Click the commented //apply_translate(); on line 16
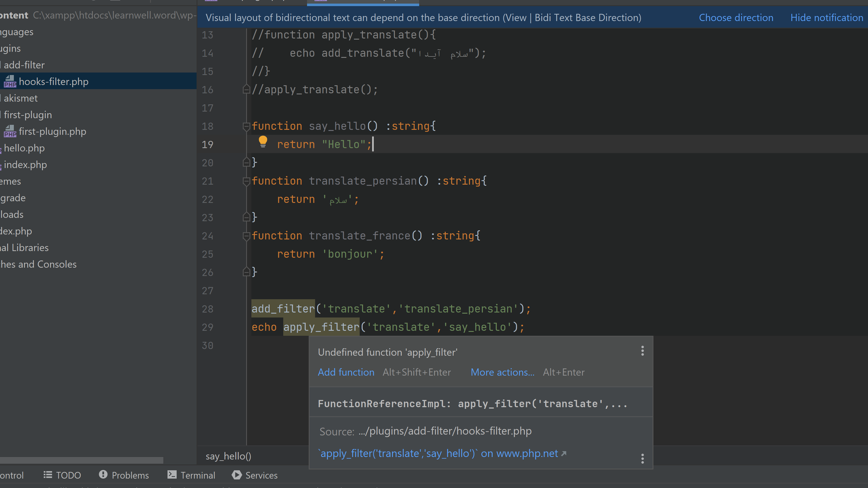The image size is (868, 488). pos(315,90)
